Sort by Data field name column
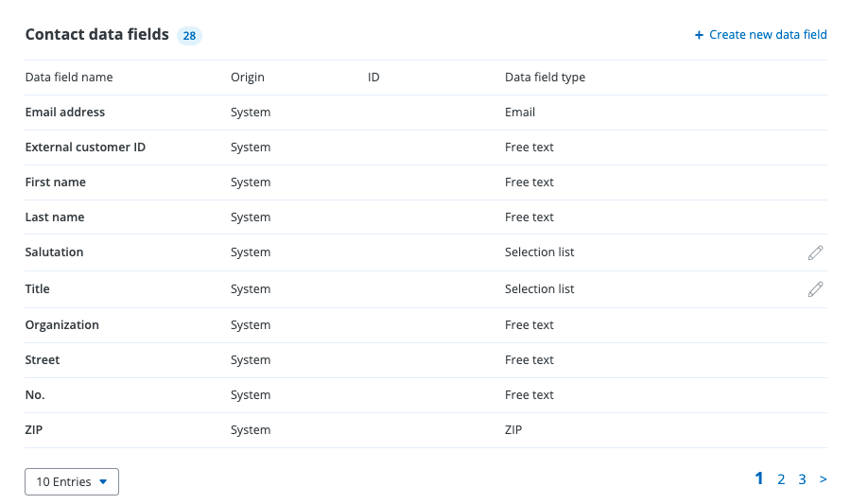Viewport: 851px width, 504px height. [x=69, y=78]
